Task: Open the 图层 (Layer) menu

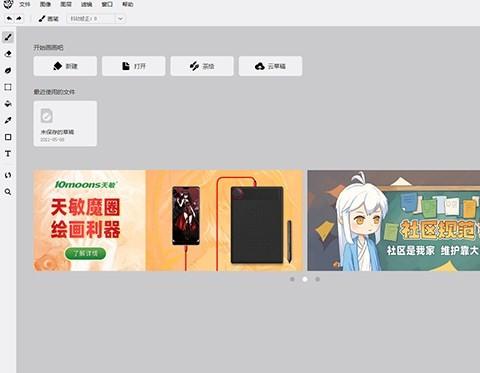Action: (x=66, y=4)
